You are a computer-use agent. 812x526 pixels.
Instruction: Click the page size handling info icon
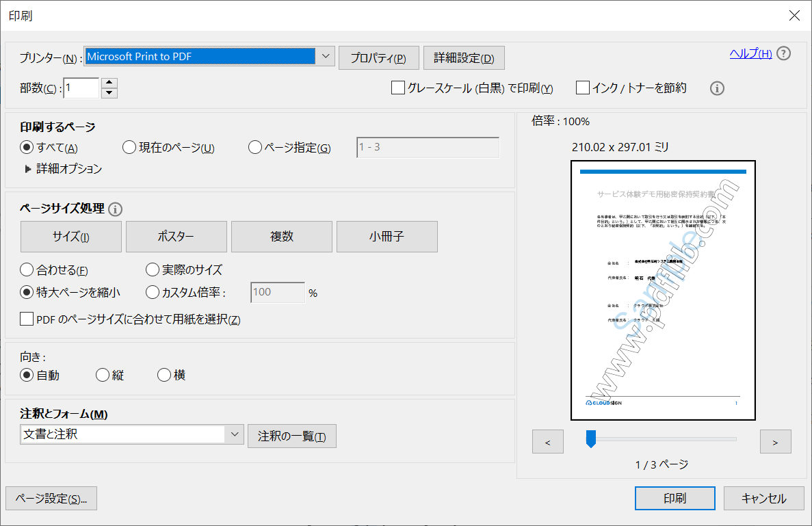(115, 209)
